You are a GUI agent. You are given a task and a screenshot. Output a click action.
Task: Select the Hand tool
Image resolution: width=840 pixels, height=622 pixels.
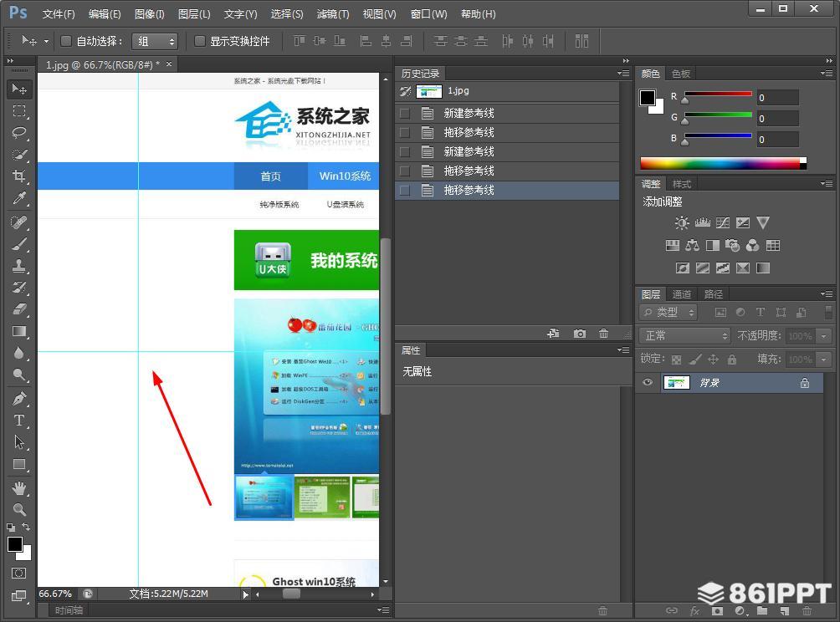[19, 488]
